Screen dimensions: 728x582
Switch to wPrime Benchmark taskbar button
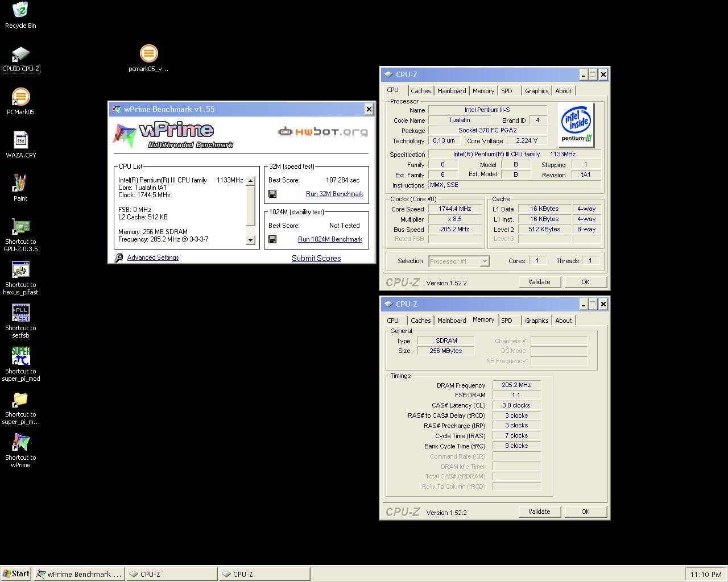point(79,574)
